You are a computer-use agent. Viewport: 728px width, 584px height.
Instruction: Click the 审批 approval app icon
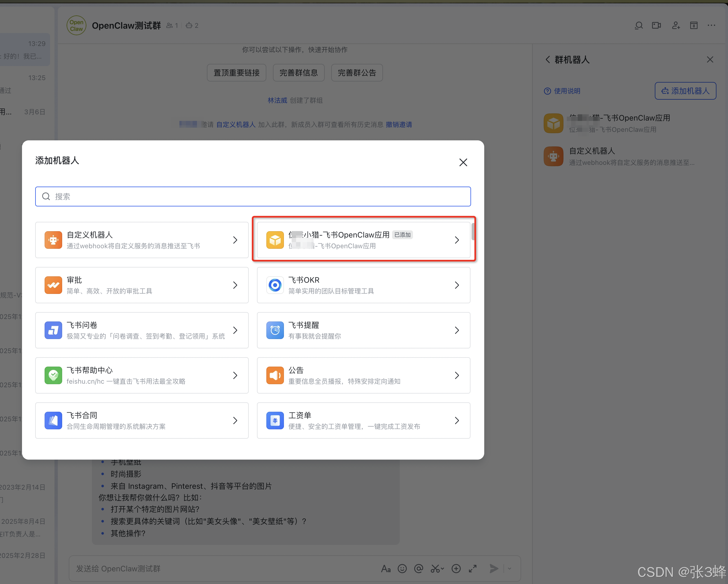click(x=53, y=285)
